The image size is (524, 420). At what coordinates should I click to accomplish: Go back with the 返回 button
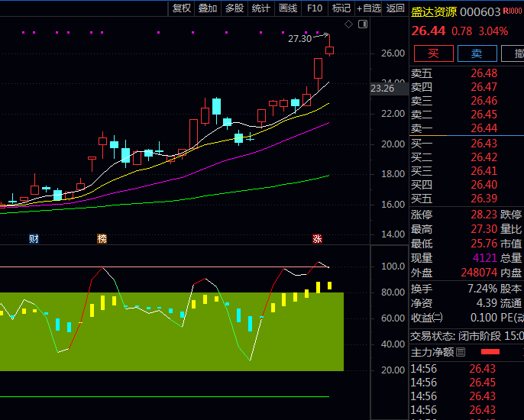point(396,8)
